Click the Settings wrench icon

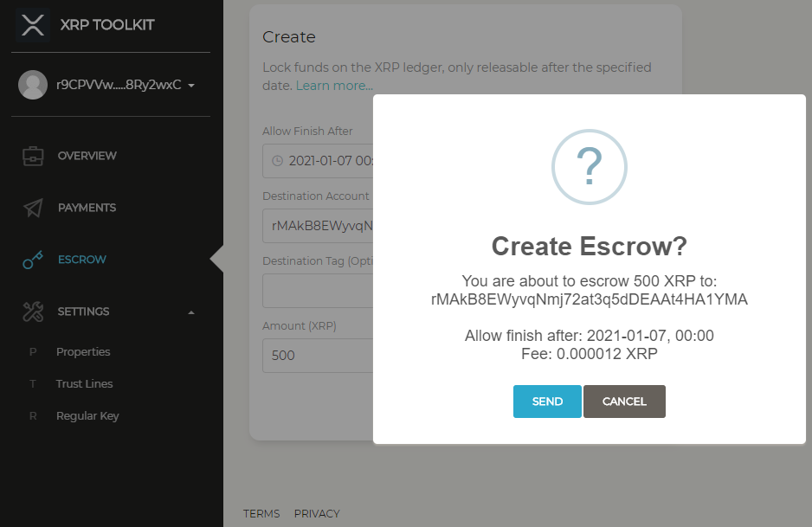click(x=33, y=312)
